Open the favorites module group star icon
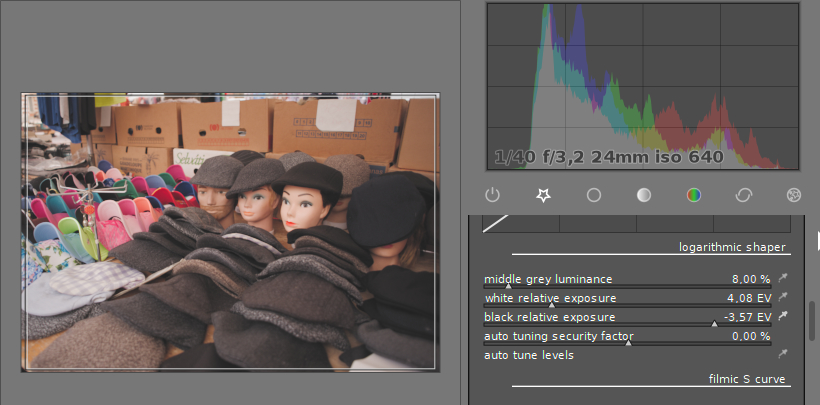The height and width of the screenshot is (405, 820). pyautogui.click(x=543, y=195)
